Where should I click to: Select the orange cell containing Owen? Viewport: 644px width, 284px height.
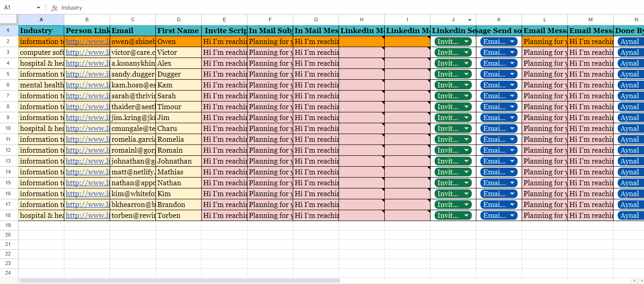coord(179,42)
